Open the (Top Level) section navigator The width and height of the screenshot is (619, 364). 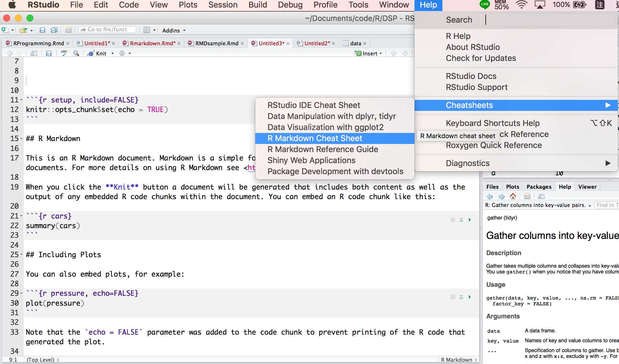[43, 360]
